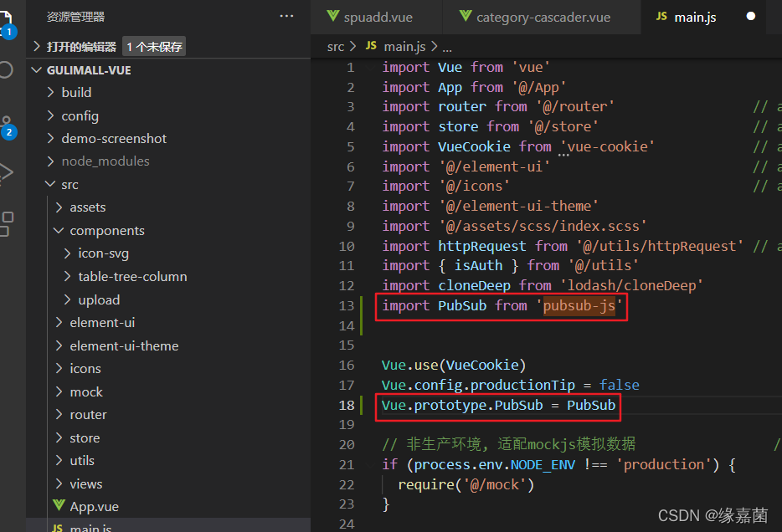Click 'lodash/cloneDeep' import string
The width and height of the screenshot is (782, 532).
click(632, 285)
